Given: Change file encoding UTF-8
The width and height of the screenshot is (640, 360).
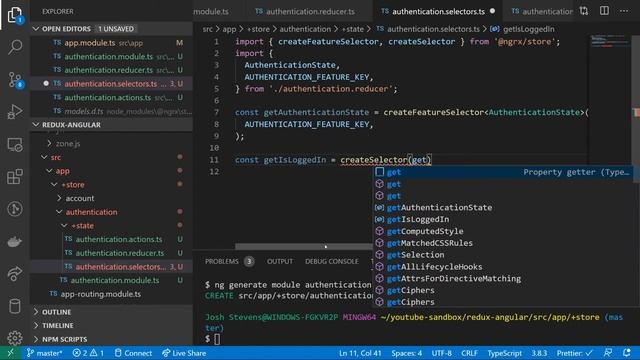Looking at the screenshot, I should point(442,353).
